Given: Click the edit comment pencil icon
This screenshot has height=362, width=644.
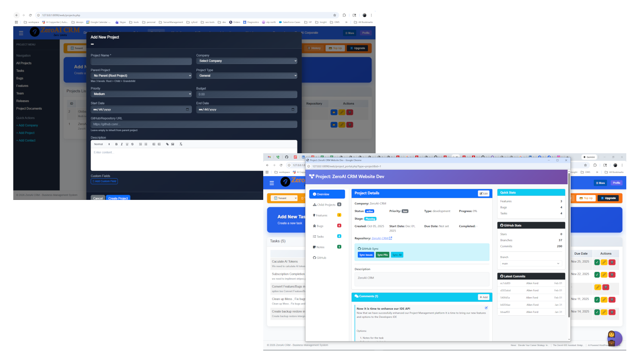Looking at the screenshot, I should (486, 308).
